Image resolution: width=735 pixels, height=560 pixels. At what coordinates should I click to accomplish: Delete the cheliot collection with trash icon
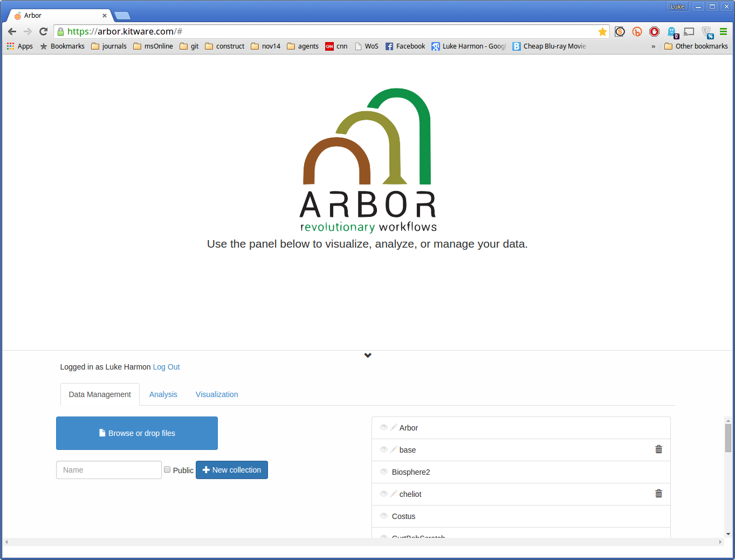pos(658,494)
